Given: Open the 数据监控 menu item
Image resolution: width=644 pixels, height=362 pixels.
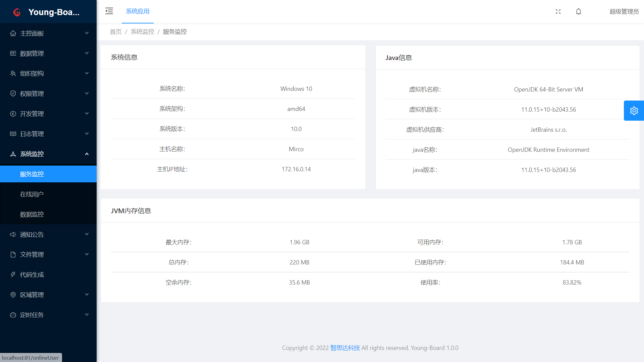Looking at the screenshot, I should [x=32, y=214].
